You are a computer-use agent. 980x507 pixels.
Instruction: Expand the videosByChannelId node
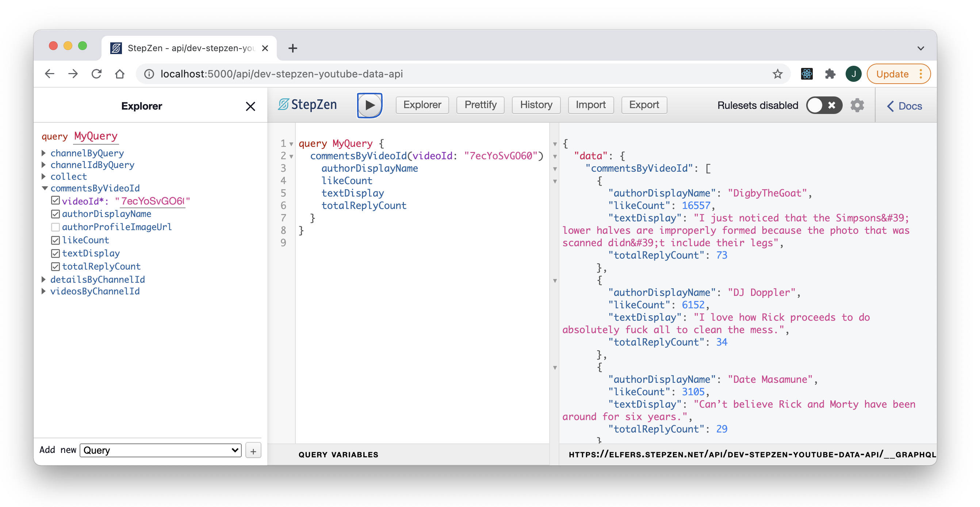tap(44, 291)
